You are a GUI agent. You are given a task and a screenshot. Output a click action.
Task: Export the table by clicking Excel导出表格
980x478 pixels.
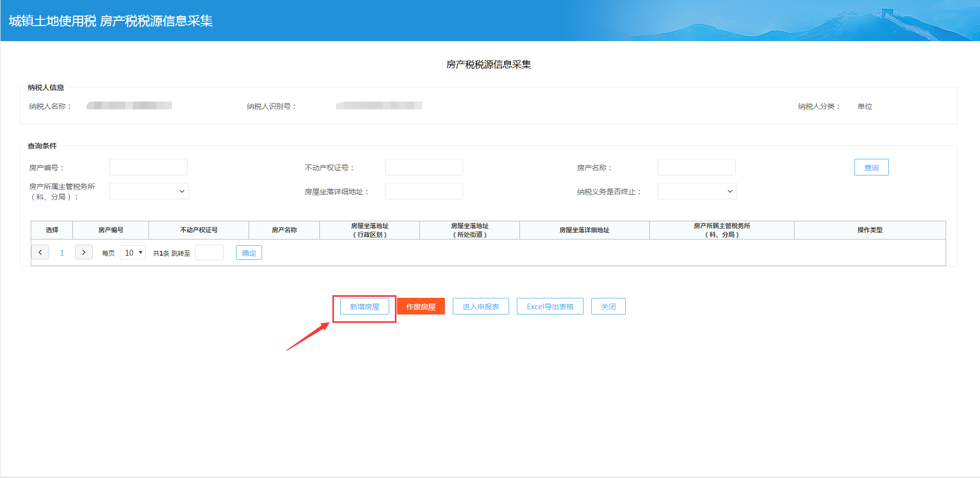(550, 306)
